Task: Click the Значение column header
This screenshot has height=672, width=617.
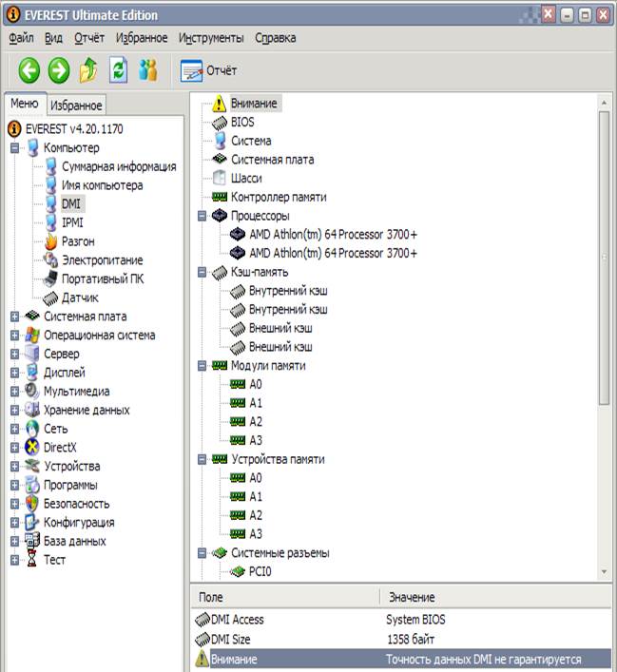Action: point(495,597)
